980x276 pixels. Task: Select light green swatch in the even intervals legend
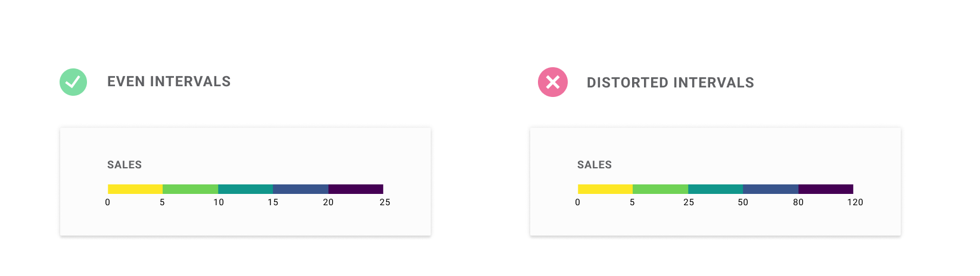(190, 189)
